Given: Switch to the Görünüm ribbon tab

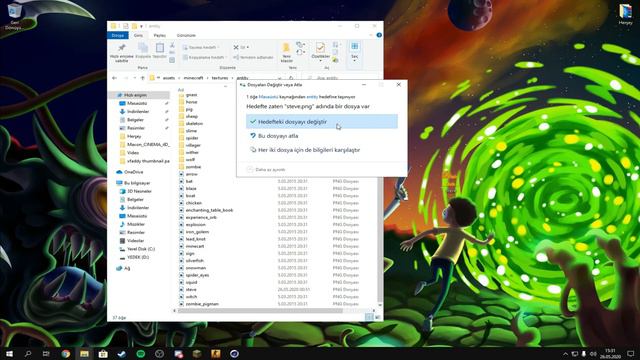Looking at the screenshot, I should [186, 36].
